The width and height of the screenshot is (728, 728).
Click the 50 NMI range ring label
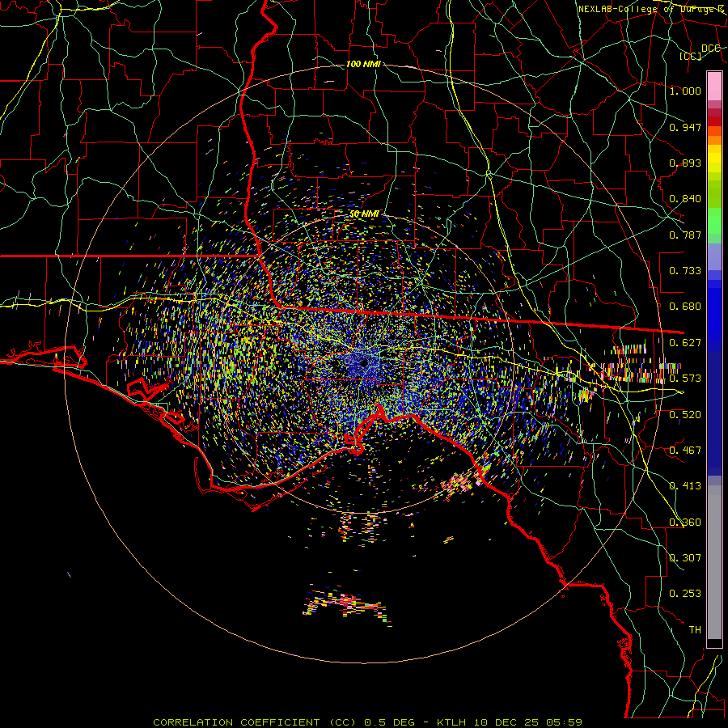[x=364, y=214]
